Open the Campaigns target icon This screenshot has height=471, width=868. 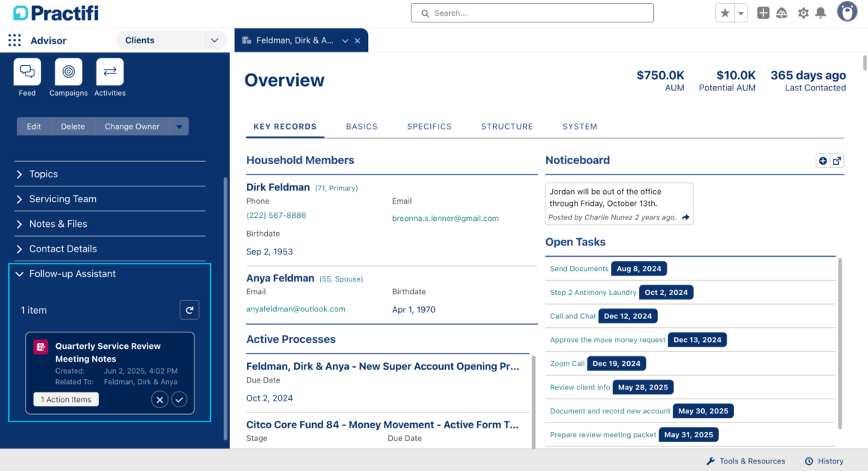[68, 72]
